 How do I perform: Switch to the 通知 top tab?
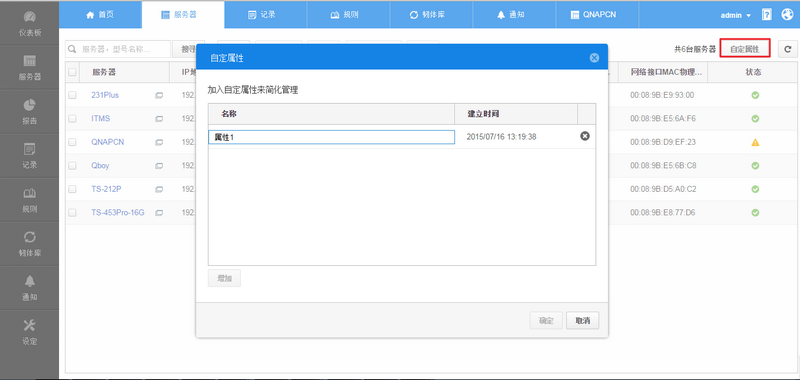point(514,15)
